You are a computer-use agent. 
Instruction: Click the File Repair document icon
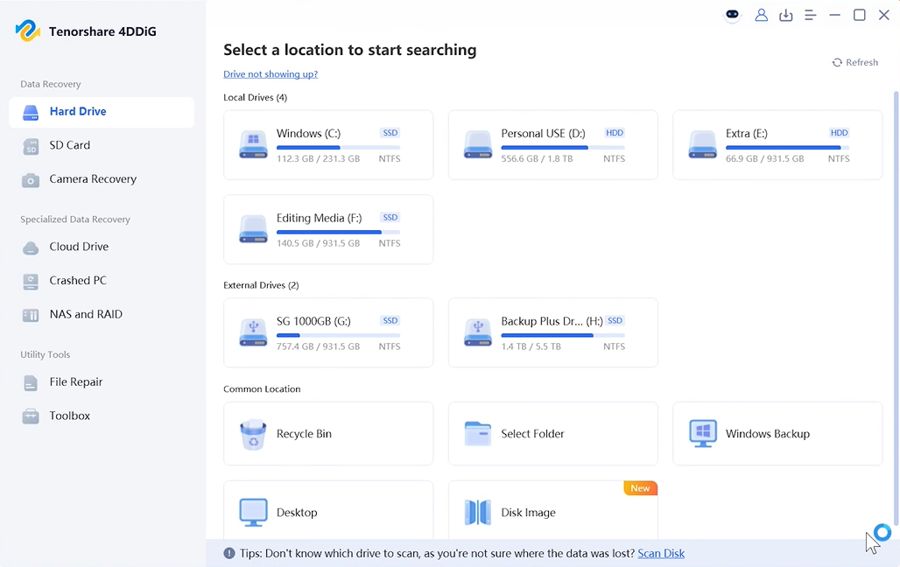pos(30,383)
